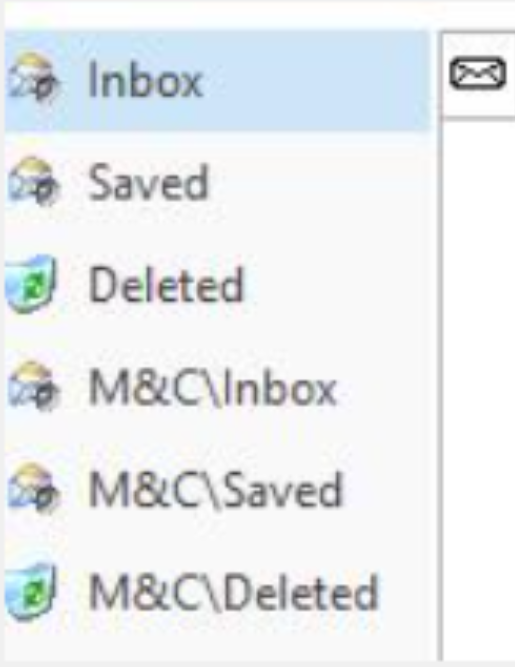The image size is (515, 667).
Task: Click the M&C\Deleted recycle bin icon
Action: coord(31,591)
